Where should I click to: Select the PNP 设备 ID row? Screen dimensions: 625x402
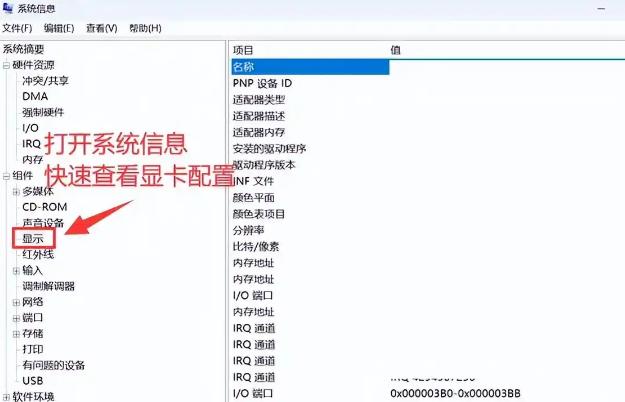262,83
